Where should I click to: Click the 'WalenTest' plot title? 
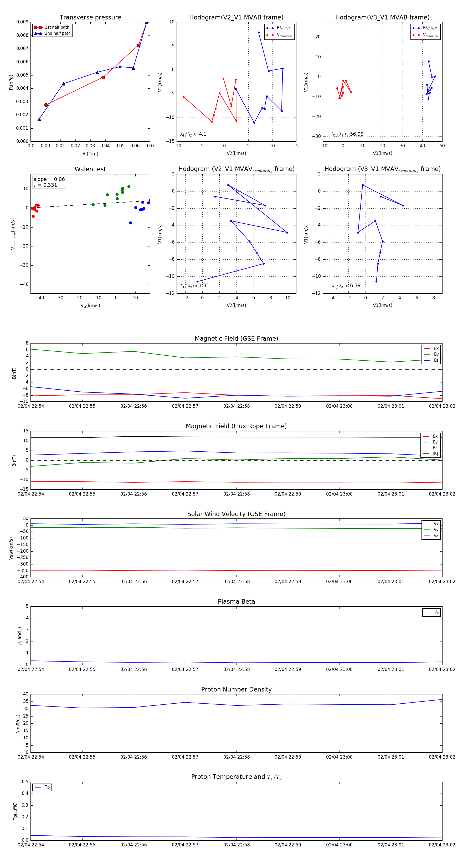[x=90, y=169]
